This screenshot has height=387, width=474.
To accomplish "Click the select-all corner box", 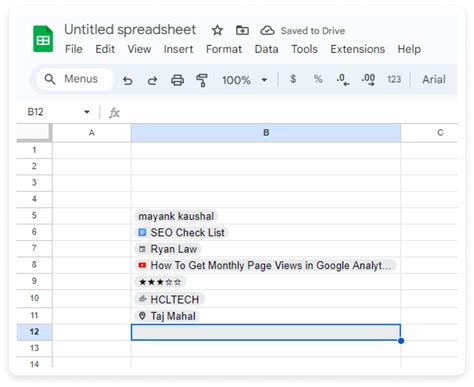I will click(x=34, y=133).
